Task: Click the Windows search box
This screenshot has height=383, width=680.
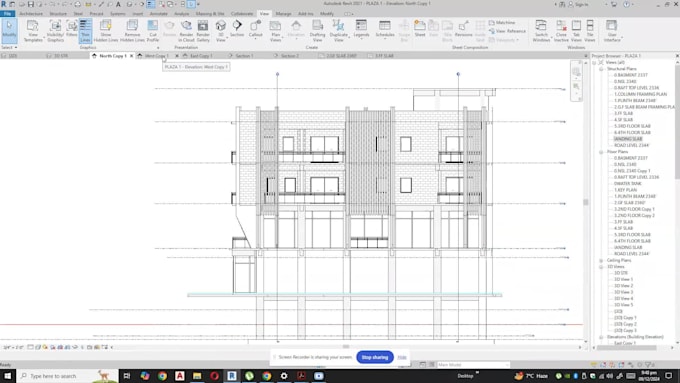Action: [68, 376]
